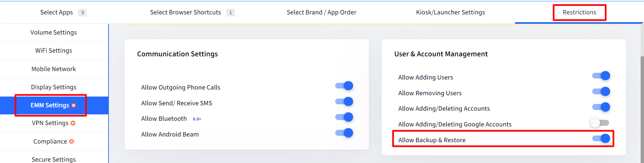Click the count badge on Select Apps
Image resolution: width=644 pixels, height=163 pixels.
(82, 12)
